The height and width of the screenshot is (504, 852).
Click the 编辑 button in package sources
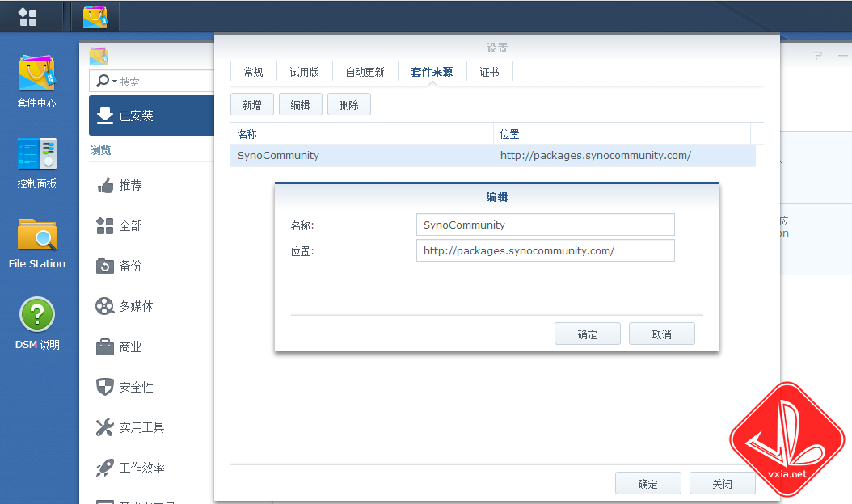click(x=301, y=104)
